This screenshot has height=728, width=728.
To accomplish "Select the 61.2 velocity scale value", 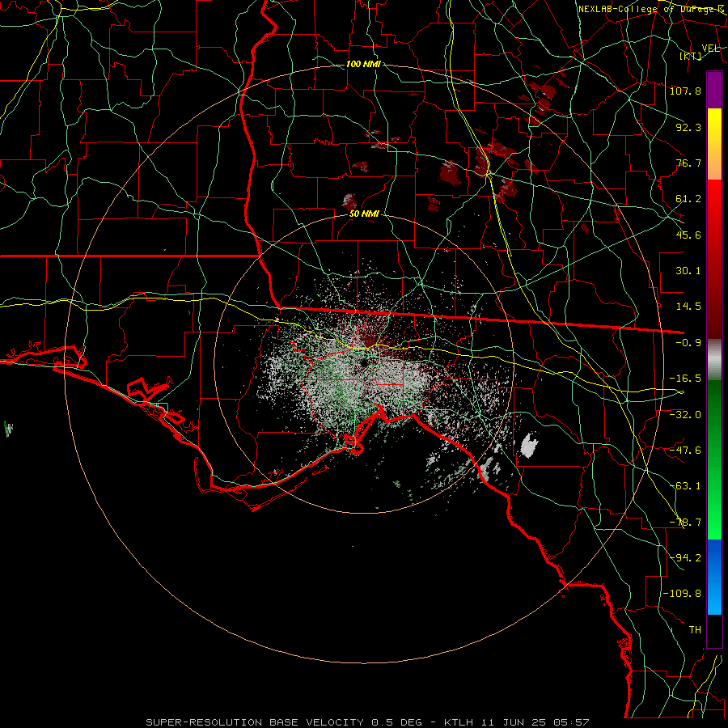I will [688, 199].
